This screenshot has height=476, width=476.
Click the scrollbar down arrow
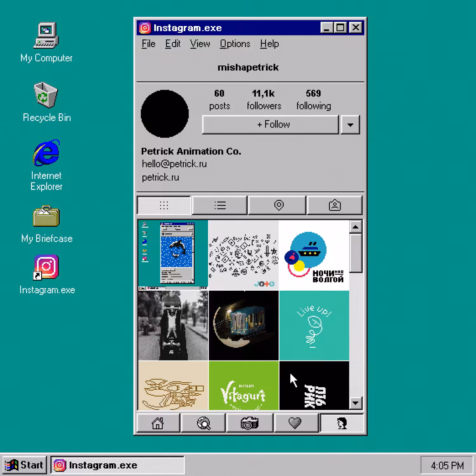click(355, 403)
